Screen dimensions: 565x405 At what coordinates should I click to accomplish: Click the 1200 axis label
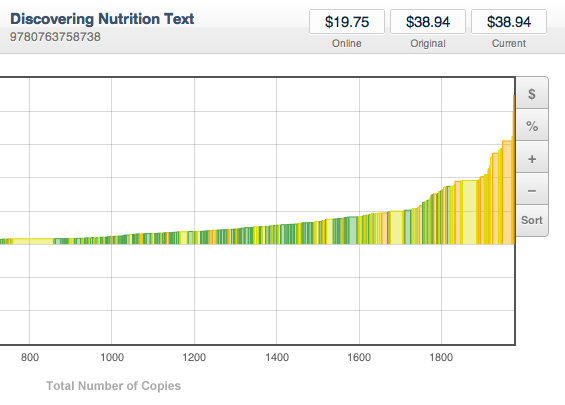point(194,357)
